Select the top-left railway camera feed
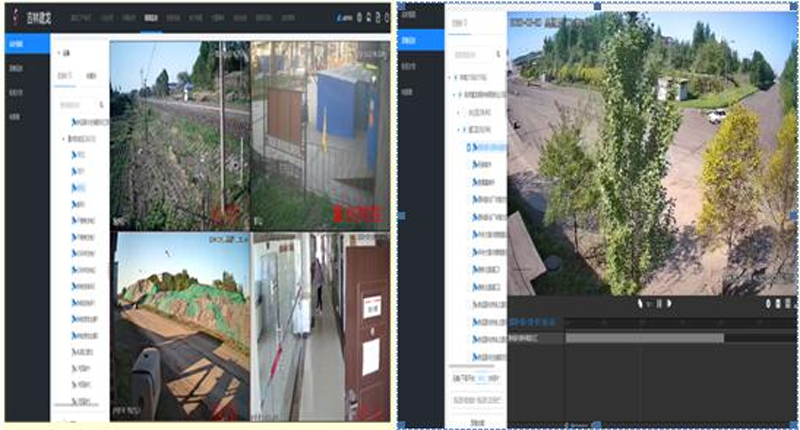 pos(179,133)
